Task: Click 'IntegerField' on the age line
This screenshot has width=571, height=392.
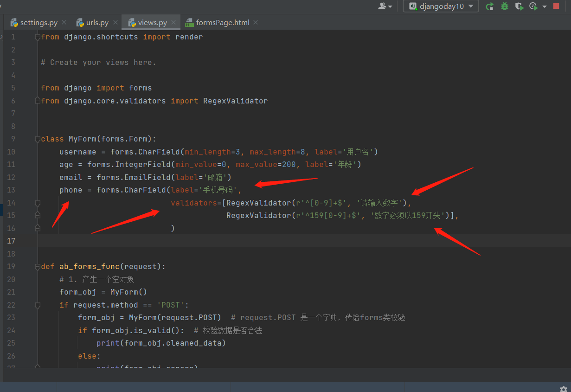Action: pos(143,165)
